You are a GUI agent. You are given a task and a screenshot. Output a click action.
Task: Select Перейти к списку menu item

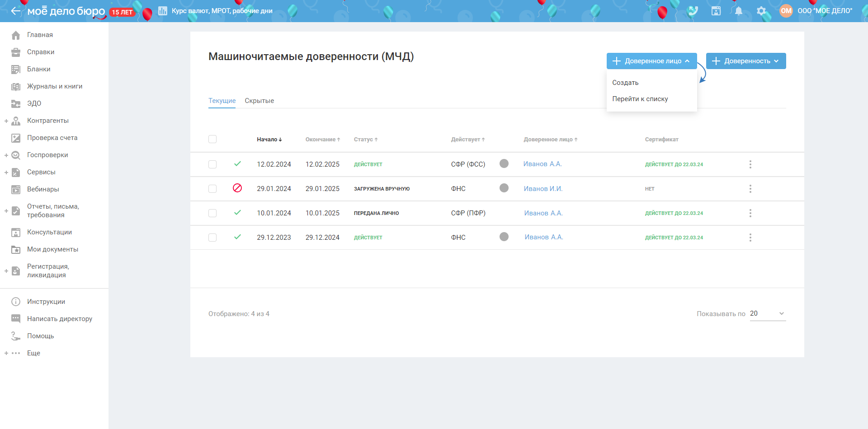tap(640, 99)
